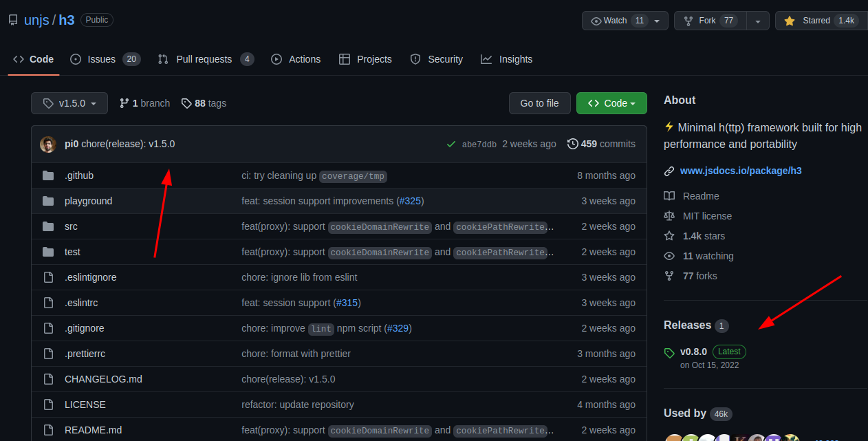This screenshot has width=868, height=441.
Task: Click the tag icon next to v0.8.0
Action: (x=669, y=353)
